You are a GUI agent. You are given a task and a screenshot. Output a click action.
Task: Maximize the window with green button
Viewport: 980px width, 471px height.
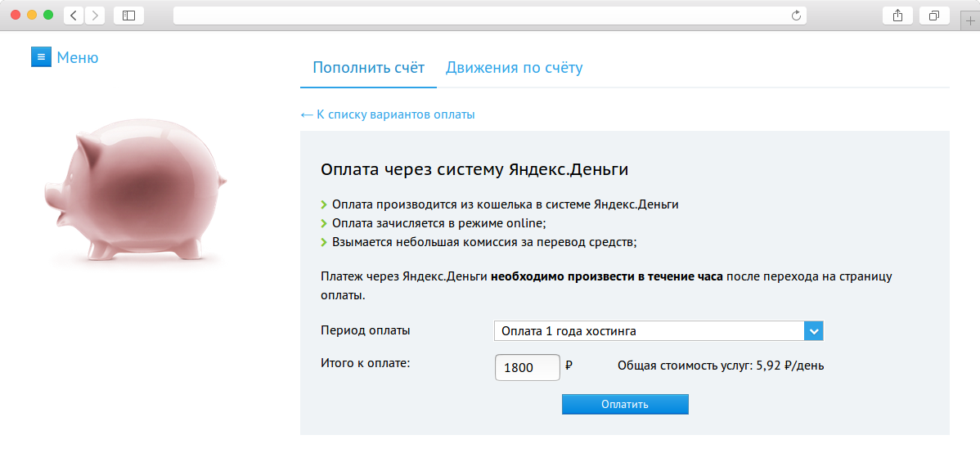click(x=48, y=15)
